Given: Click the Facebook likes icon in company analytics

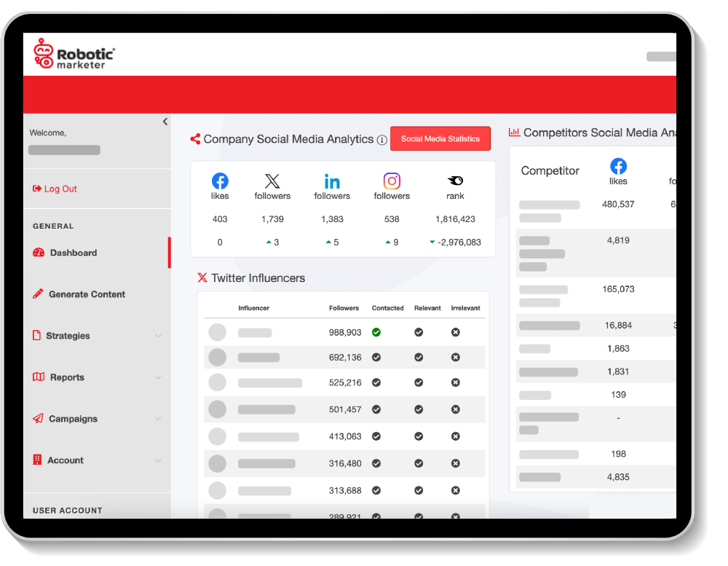Looking at the screenshot, I should coord(220,181).
